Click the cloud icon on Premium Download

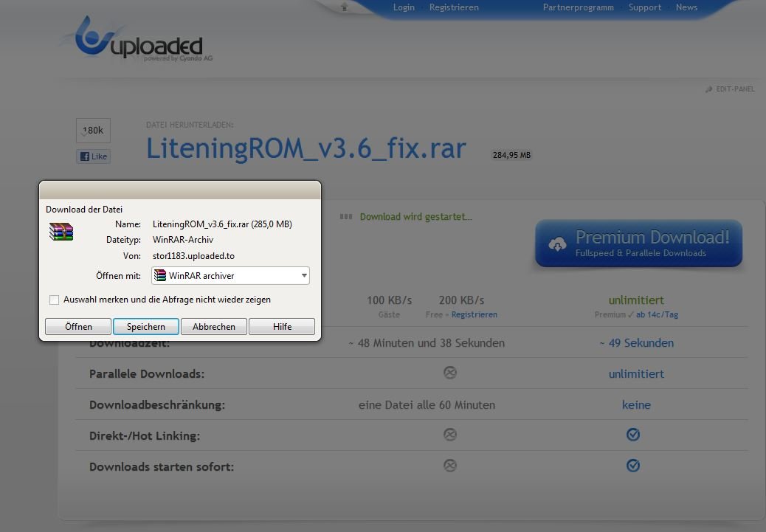[557, 243]
